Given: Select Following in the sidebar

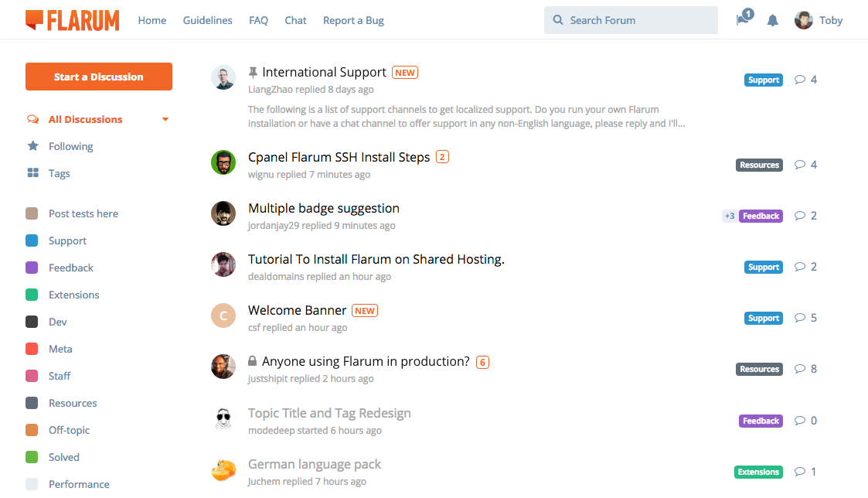Looking at the screenshot, I should point(71,146).
